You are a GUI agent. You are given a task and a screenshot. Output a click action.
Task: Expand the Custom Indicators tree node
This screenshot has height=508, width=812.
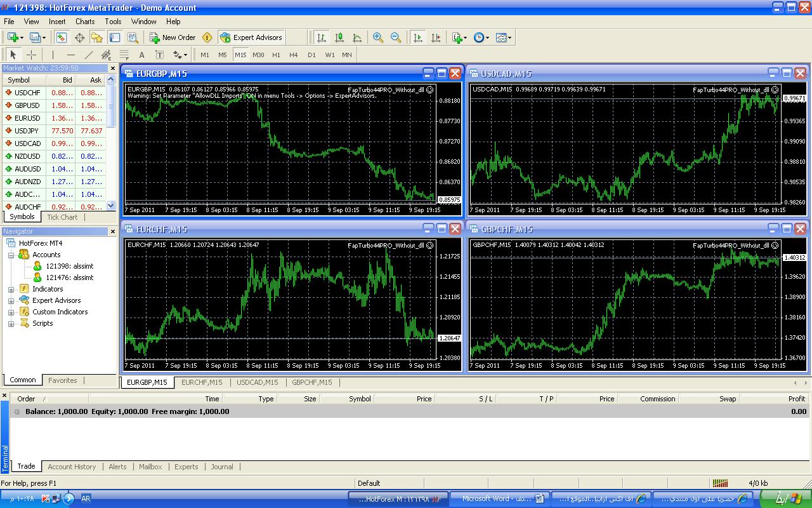11,312
